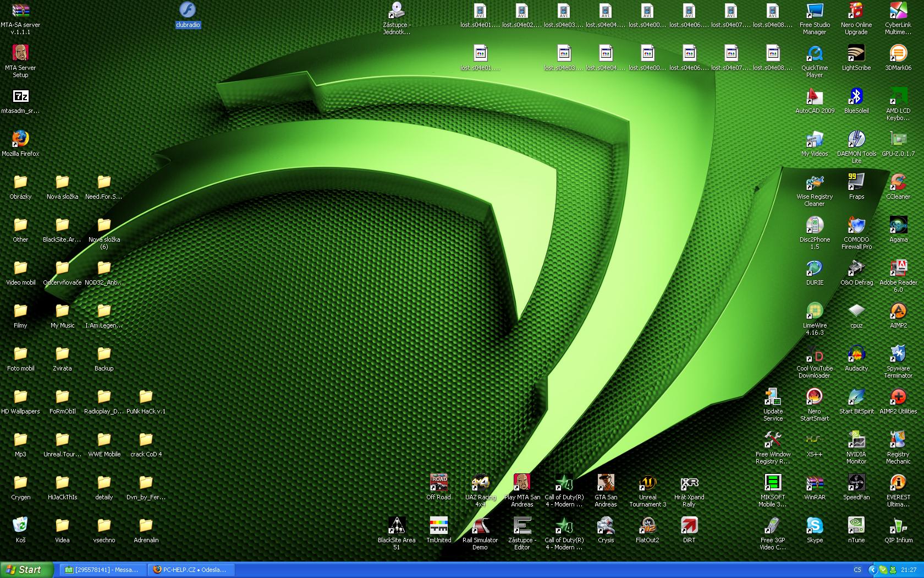The height and width of the screenshot is (578, 924).
Task: Click the DAEMON Tools Lite icon
Action: (x=856, y=139)
